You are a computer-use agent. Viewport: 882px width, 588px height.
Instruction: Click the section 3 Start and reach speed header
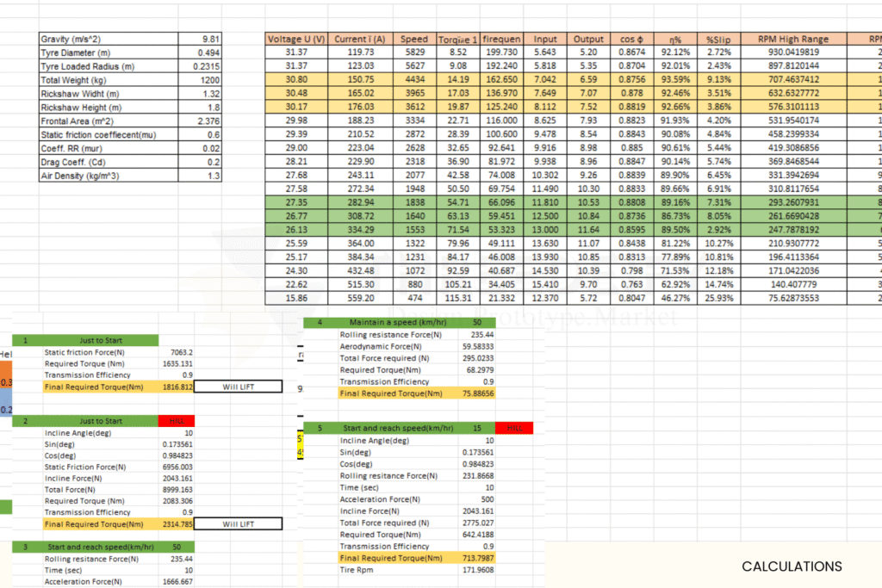click(x=101, y=547)
